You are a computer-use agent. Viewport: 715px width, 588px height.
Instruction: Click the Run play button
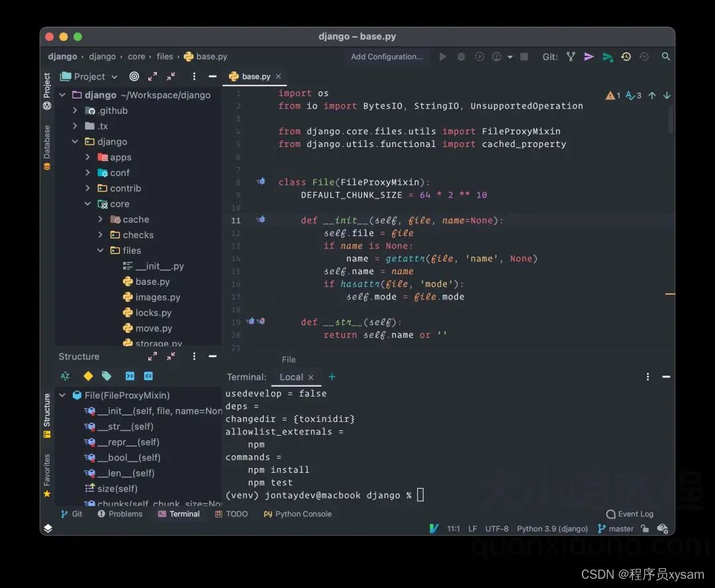(443, 56)
